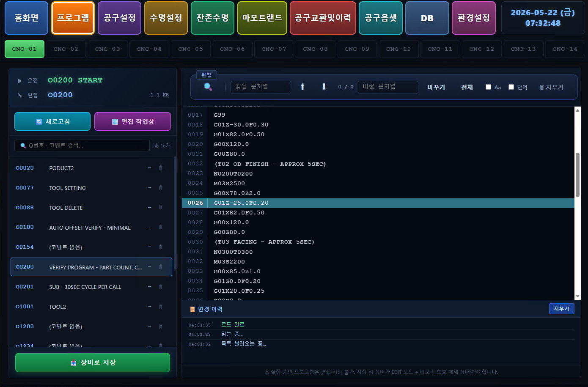588x387 pixels.
Task: Click dash icon on O0201 SUB row
Action: [x=150, y=287]
